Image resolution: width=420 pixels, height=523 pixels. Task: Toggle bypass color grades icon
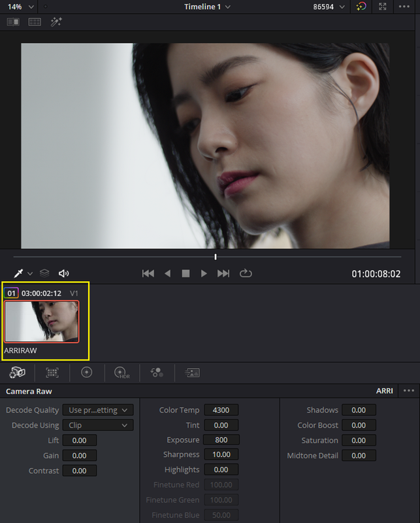tap(361, 7)
